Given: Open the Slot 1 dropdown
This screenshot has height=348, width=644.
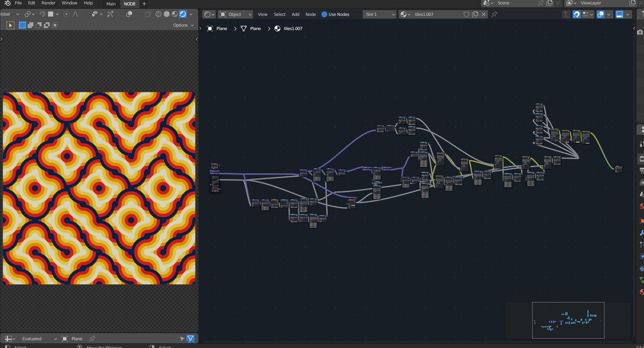Looking at the screenshot, I should [x=379, y=14].
